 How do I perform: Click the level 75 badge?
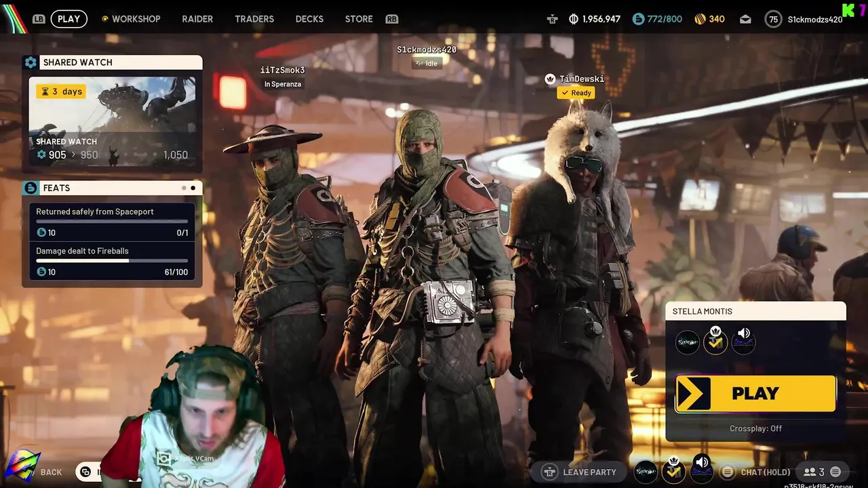[x=773, y=19]
